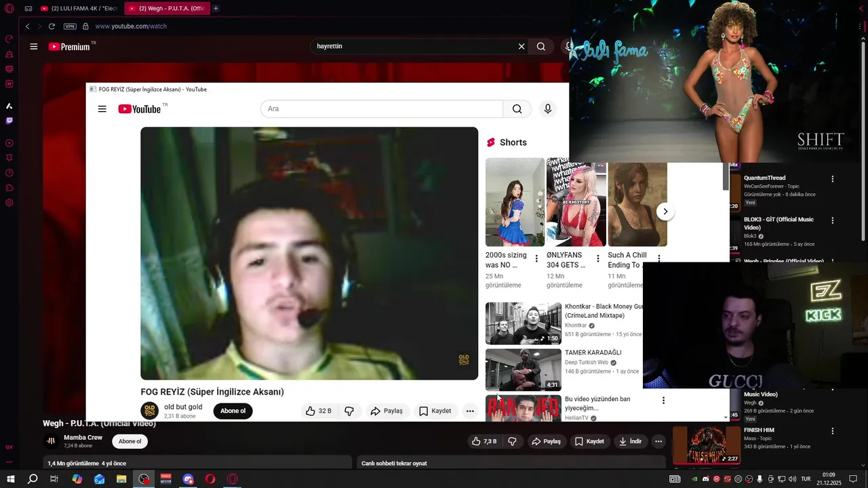Subscribe to old but gold channel
Viewport: 868px width, 488px height.
[x=233, y=411]
